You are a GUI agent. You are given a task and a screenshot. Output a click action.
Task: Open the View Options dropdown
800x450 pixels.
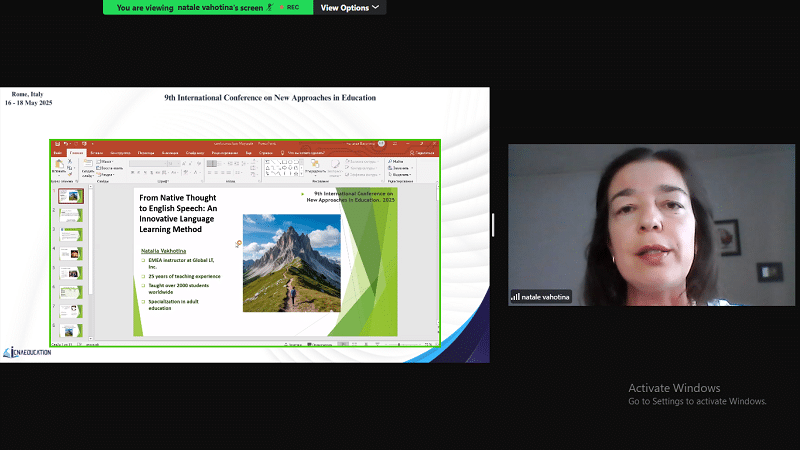(x=349, y=7)
